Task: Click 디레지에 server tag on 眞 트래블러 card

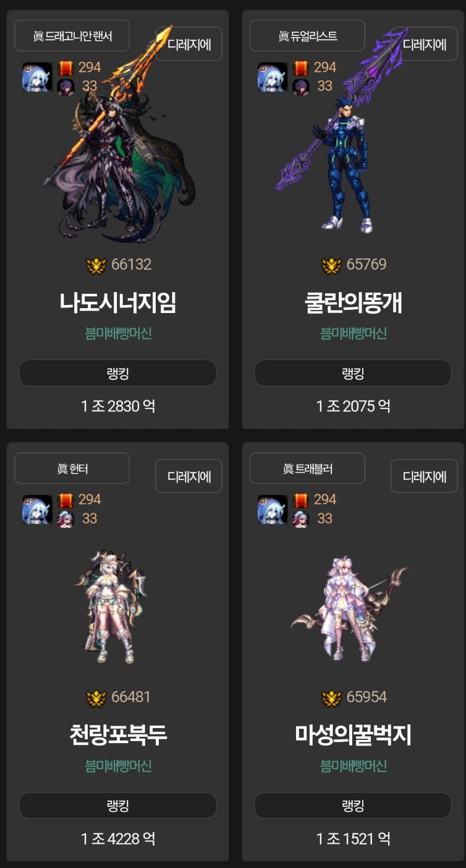Action: (x=424, y=476)
